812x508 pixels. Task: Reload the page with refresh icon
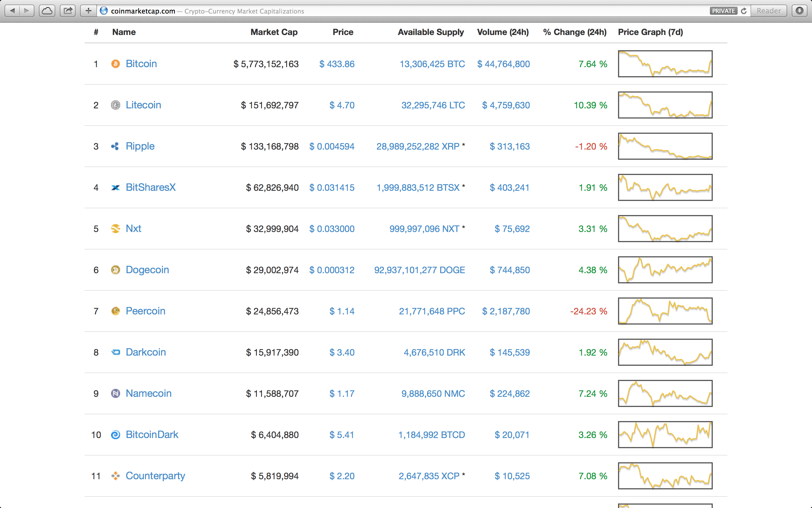[x=743, y=11]
